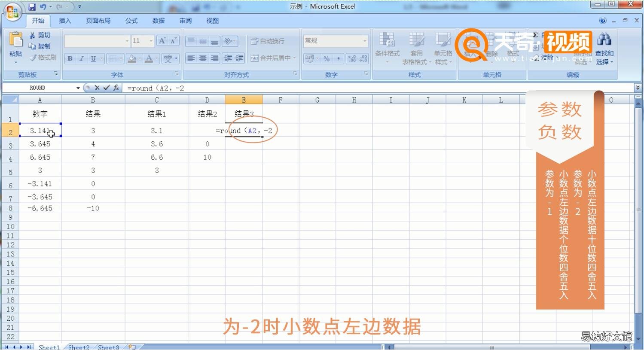The height and width of the screenshot is (350, 644).
Task: Click the middle-align icon
Action: 203,41
